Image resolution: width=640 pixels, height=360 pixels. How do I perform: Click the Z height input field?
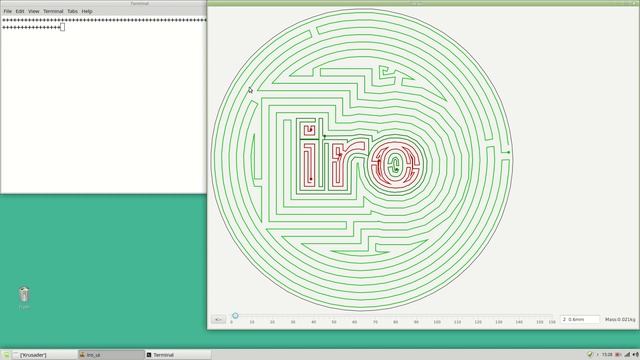click(580, 319)
